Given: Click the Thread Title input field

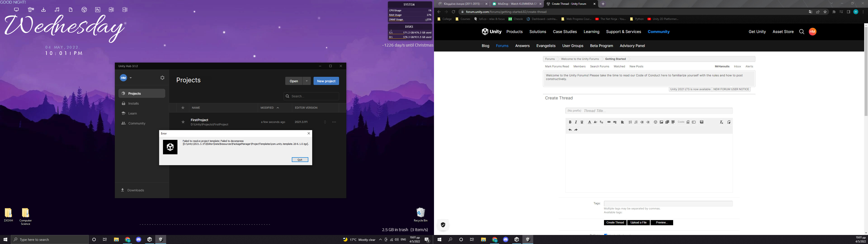Looking at the screenshot, I should click(657, 111).
